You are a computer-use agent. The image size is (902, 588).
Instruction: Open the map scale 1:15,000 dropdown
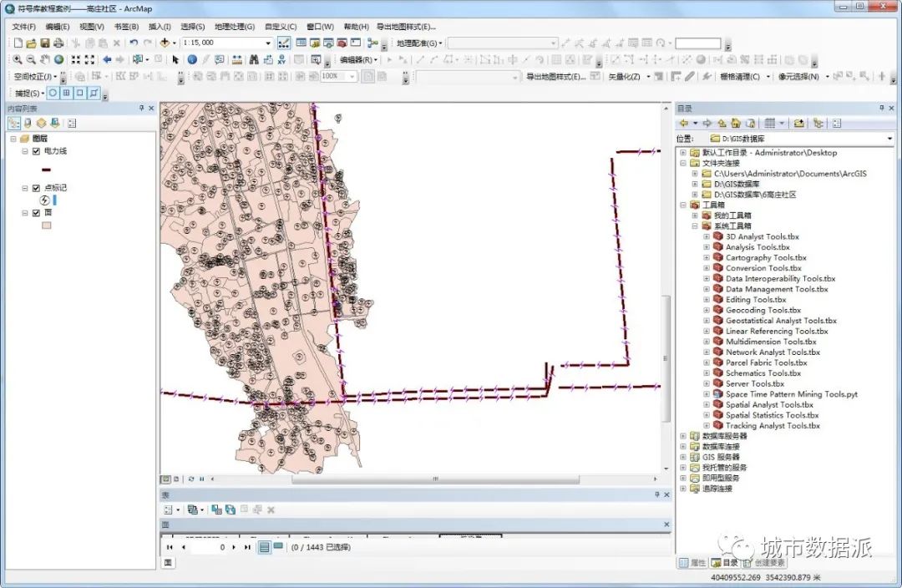267,43
